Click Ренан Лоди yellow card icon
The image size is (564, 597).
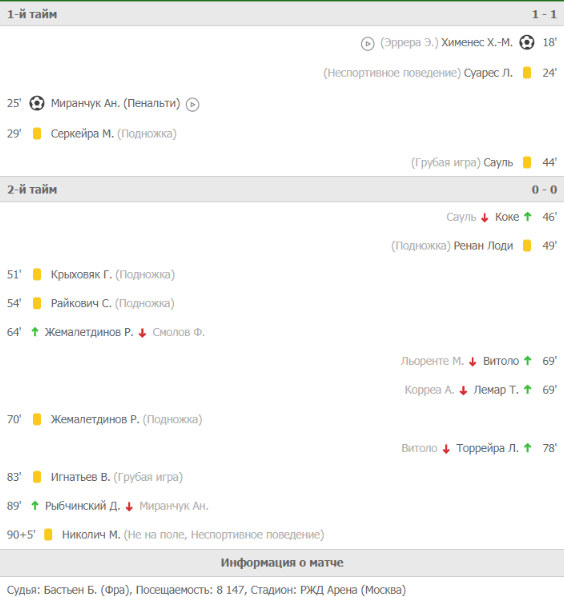click(527, 246)
